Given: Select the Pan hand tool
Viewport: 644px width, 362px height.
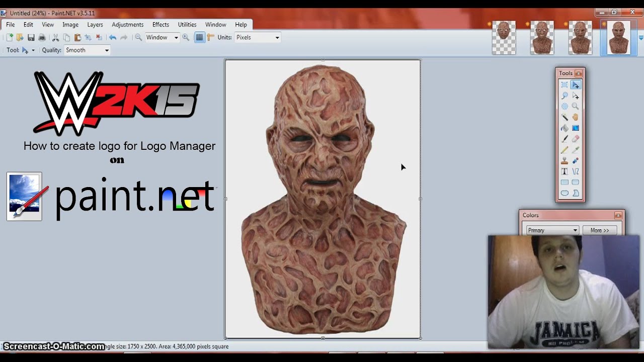Looking at the screenshot, I should pos(576,117).
